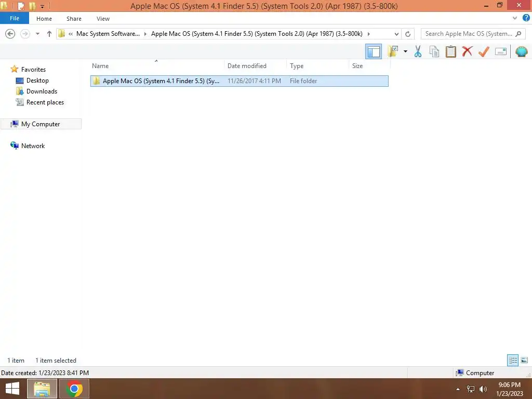
Task: Open the Classic Shell seashell settings icon
Action: 522,51
